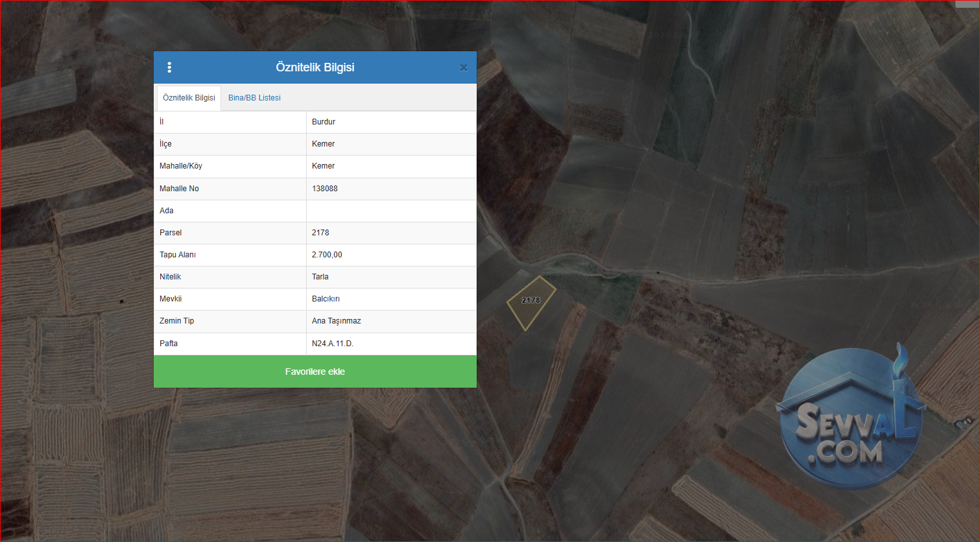
Task: Click the Öznitelik Bilgisi panel title
Action: click(x=315, y=67)
